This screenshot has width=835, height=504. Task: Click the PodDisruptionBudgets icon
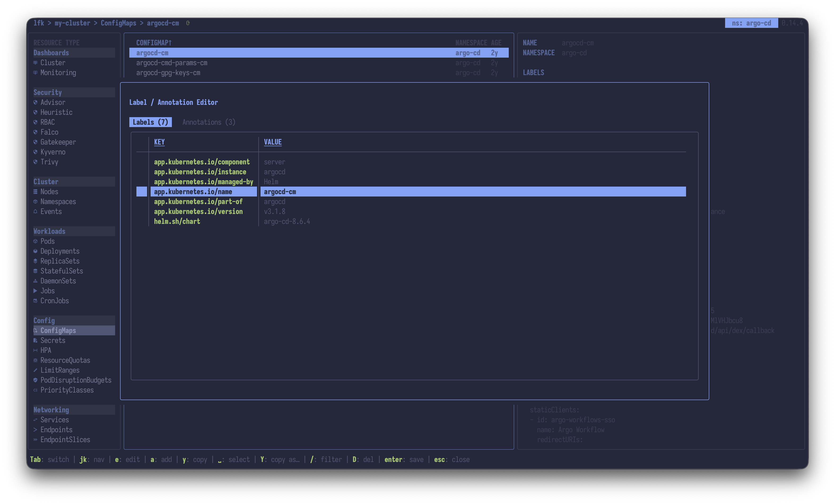point(35,380)
